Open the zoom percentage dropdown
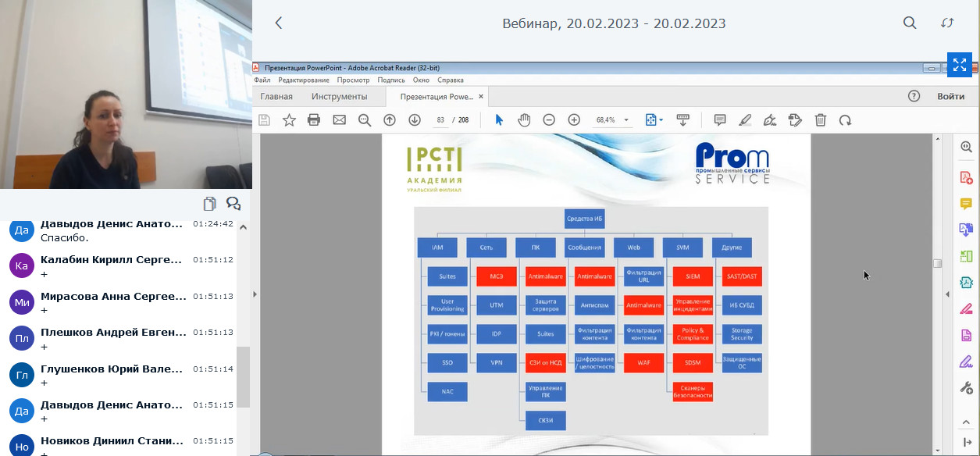980x456 pixels. [x=615, y=119]
